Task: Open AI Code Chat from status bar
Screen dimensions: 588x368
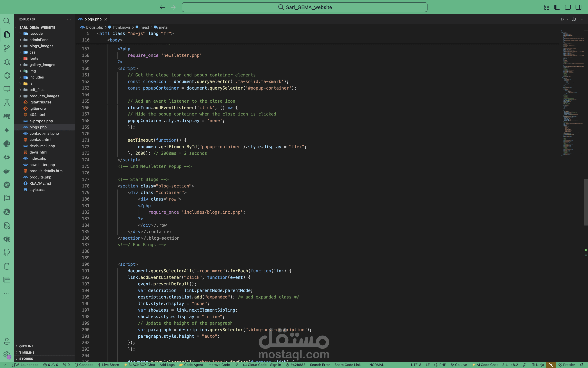Action: (485, 365)
